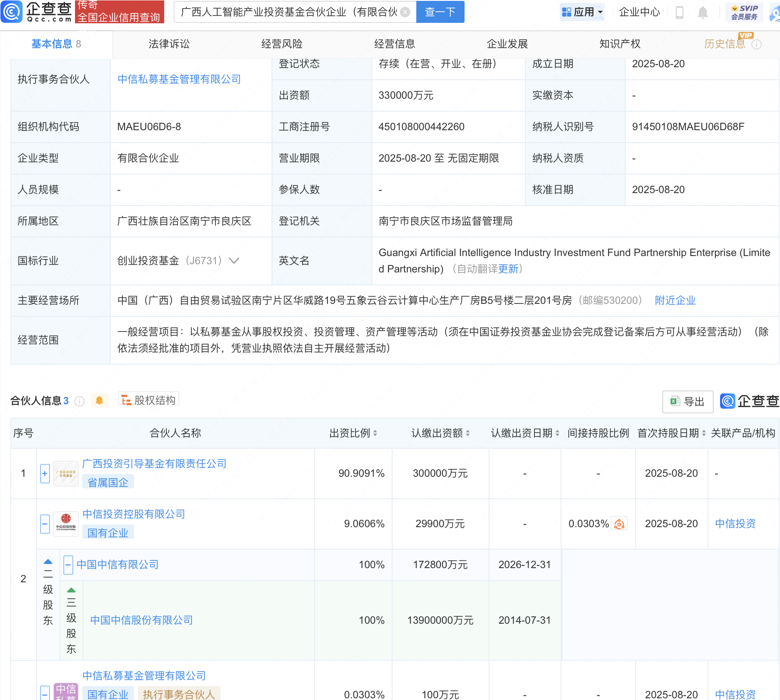The height and width of the screenshot is (700, 780).
Task: Open the 应用 dropdown menu
Action: 582,12
